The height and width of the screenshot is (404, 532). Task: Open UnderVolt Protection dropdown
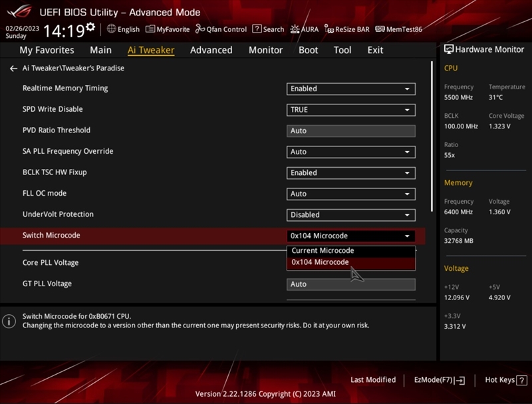coord(351,215)
